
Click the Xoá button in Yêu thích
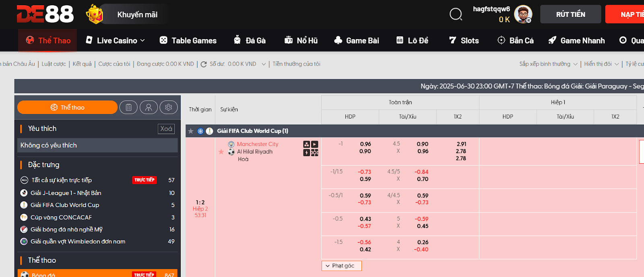point(166,129)
